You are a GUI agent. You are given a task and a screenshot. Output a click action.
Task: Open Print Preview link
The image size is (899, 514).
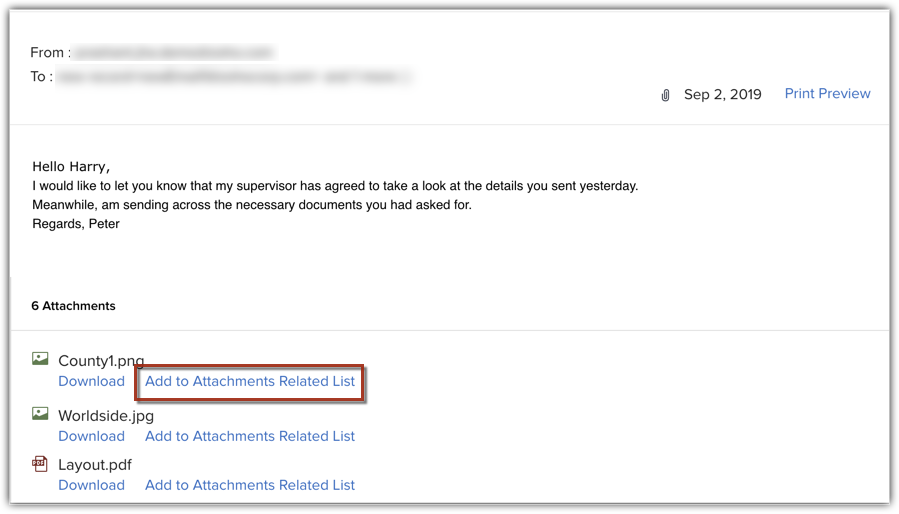pyautogui.click(x=827, y=94)
